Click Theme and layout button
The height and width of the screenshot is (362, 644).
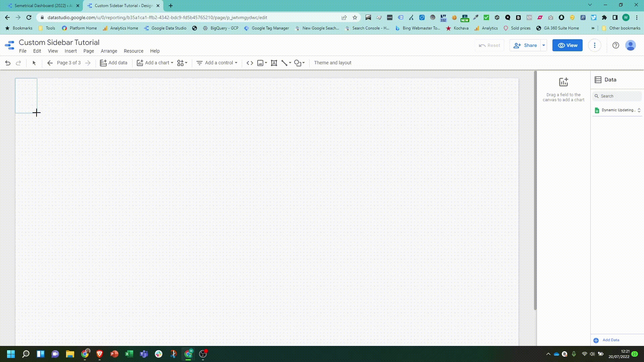(332, 63)
